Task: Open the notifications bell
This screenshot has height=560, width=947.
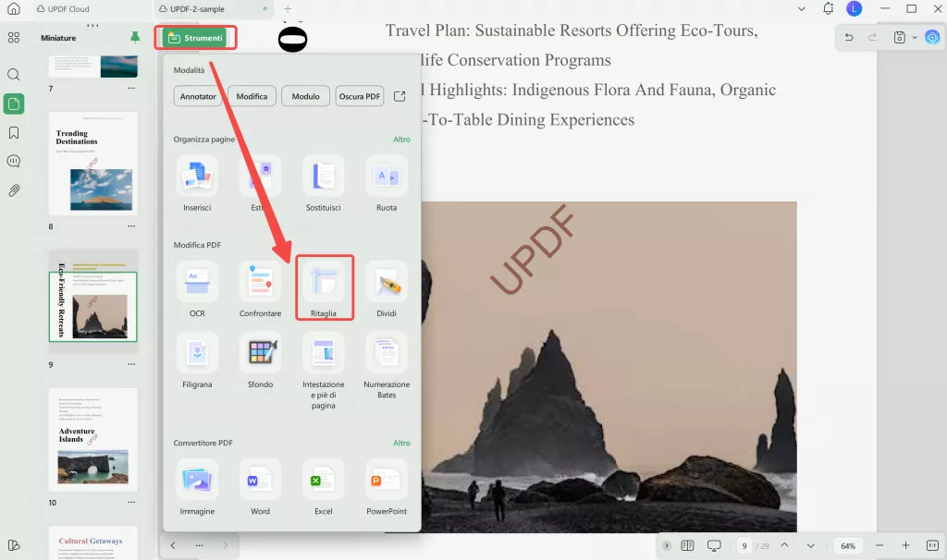Action: [828, 9]
